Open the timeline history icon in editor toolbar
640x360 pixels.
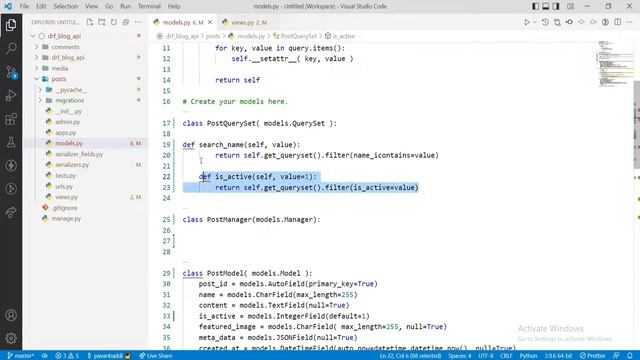[x=545, y=22]
